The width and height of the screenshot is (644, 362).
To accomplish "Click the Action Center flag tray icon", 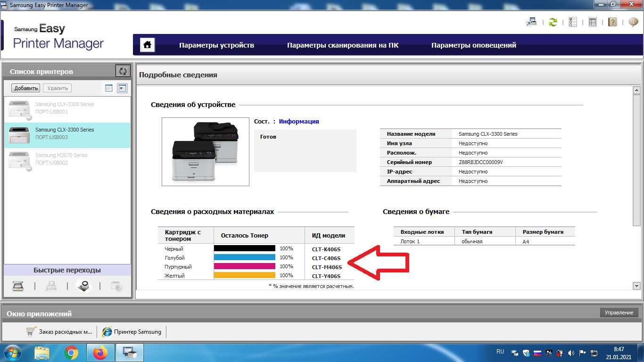I will tap(582, 353).
